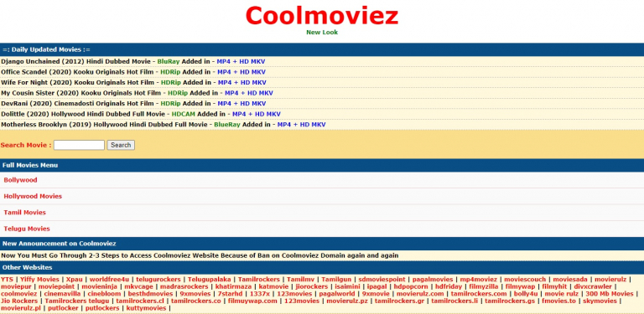Image resolution: width=644 pixels, height=314 pixels.
Task: Click the Coolmoviez site title
Action: tap(322, 16)
